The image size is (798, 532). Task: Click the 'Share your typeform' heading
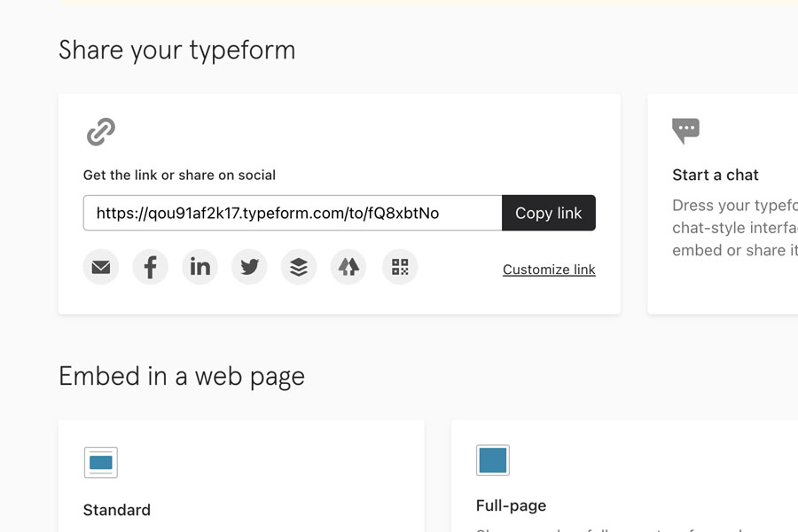[177, 51]
